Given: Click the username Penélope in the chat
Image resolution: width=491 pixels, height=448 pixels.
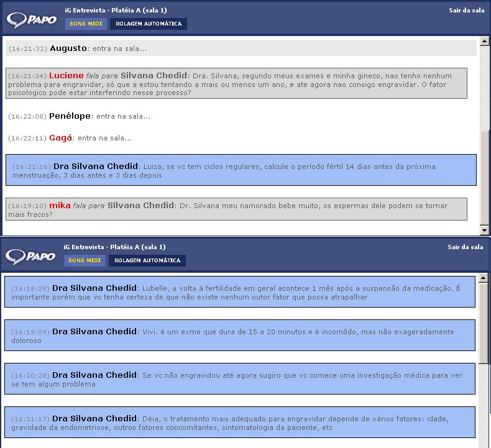Looking at the screenshot, I should click(x=70, y=116).
